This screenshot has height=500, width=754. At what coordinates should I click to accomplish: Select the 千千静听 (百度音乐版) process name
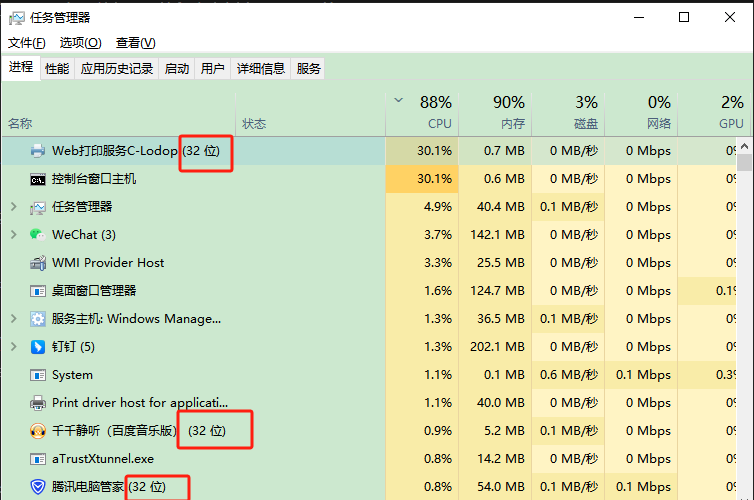point(139,431)
